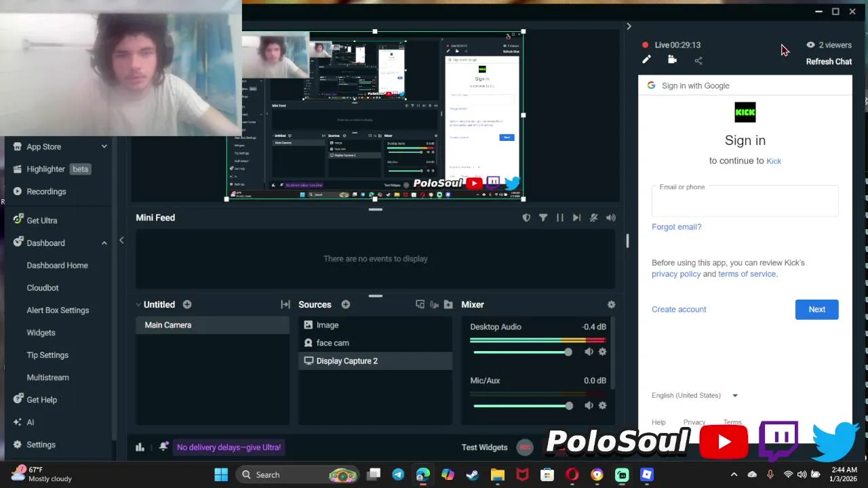Click the add widget source icon in Sources header

(x=420, y=304)
